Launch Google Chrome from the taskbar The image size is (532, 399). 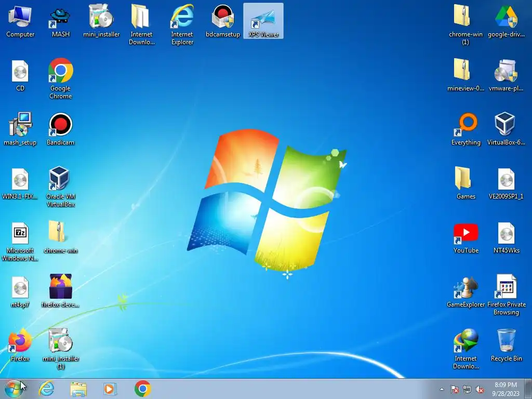(142, 389)
